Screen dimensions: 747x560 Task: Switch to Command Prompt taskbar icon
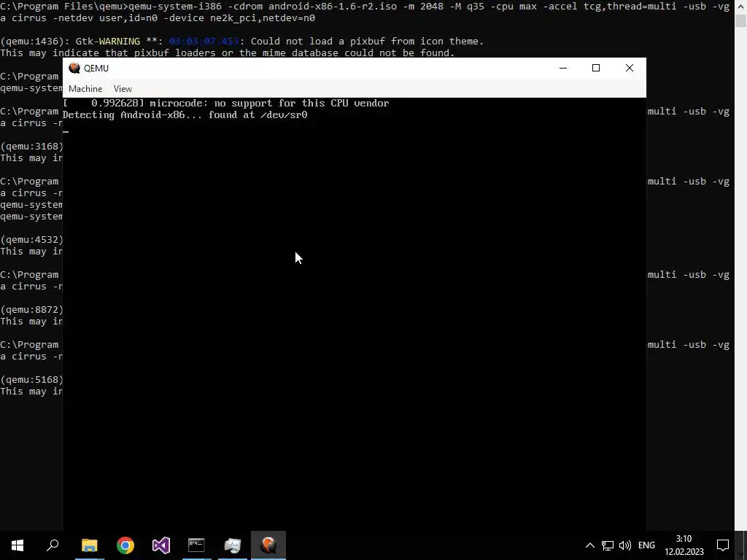pyautogui.click(x=196, y=545)
